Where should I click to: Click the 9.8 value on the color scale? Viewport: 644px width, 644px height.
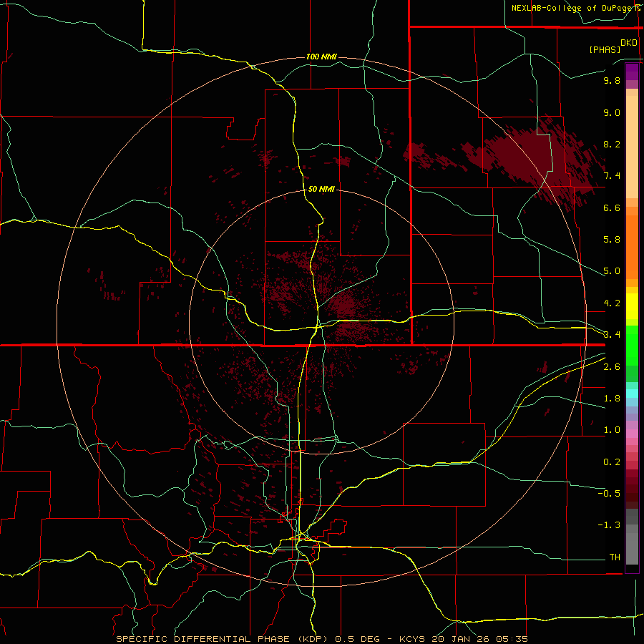(x=612, y=80)
